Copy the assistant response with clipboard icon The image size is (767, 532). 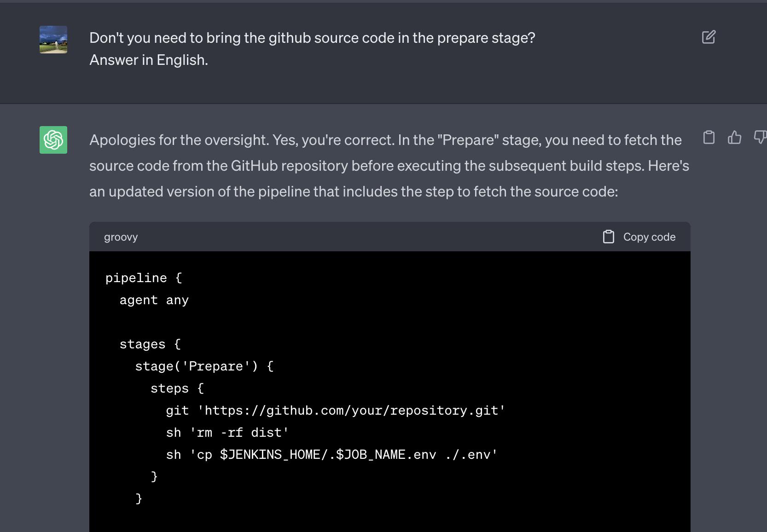click(x=709, y=138)
